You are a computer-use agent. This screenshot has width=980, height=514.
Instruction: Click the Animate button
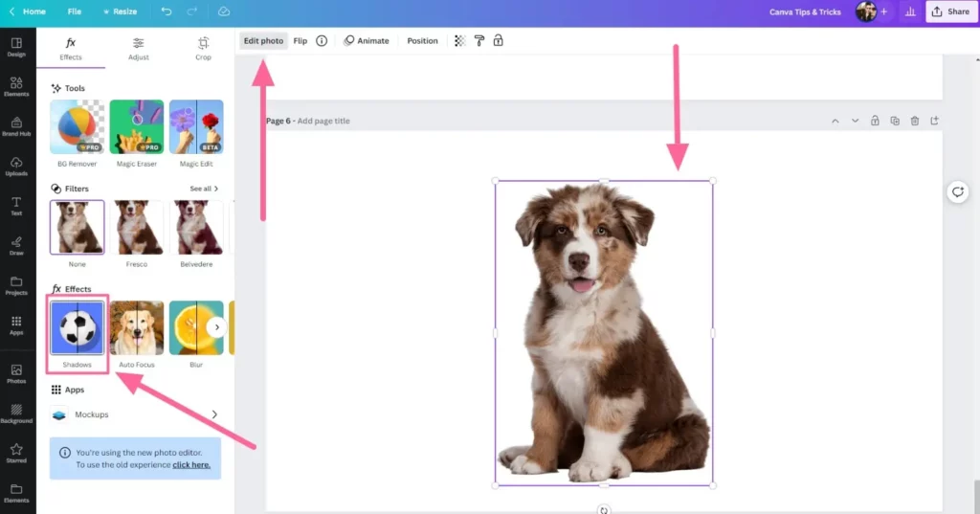click(x=367, y=40)
